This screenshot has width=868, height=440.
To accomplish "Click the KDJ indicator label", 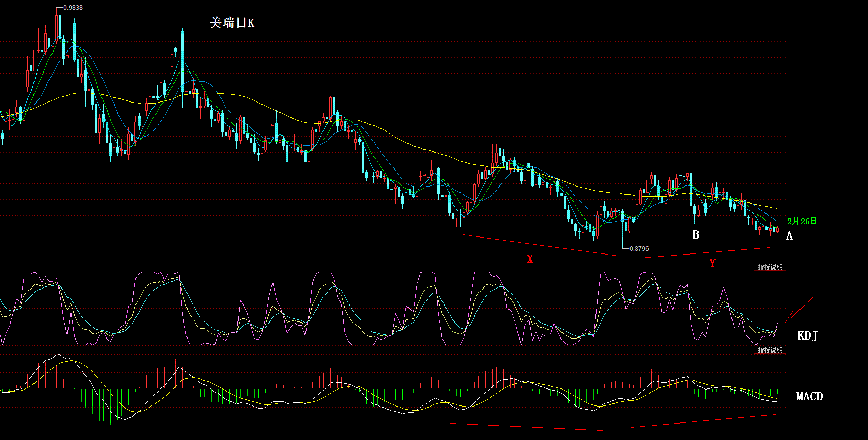I will 807,336.
